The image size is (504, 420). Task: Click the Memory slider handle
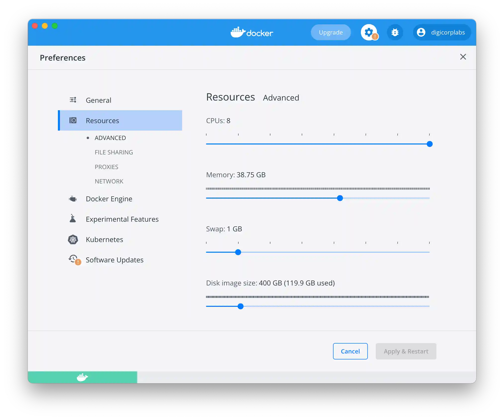coord(340,198)
